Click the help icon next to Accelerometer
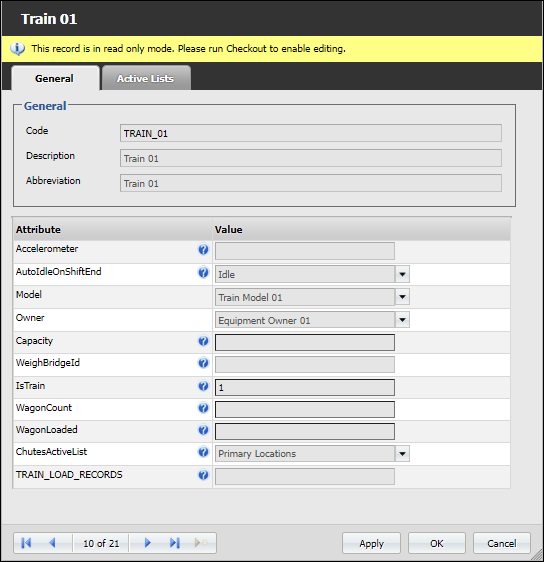544x562 pixels. click(x=203, y=249)
